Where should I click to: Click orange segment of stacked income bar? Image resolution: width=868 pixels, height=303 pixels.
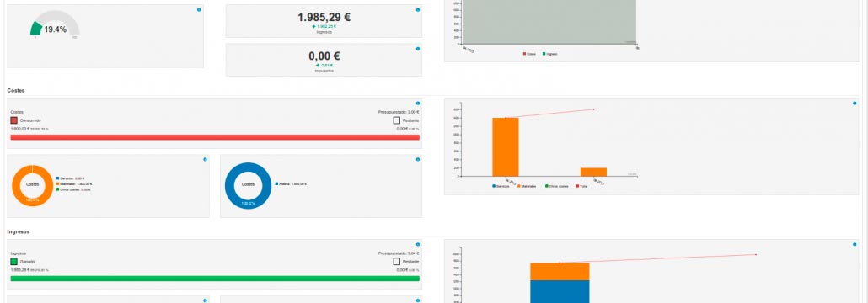click(560, 272)
